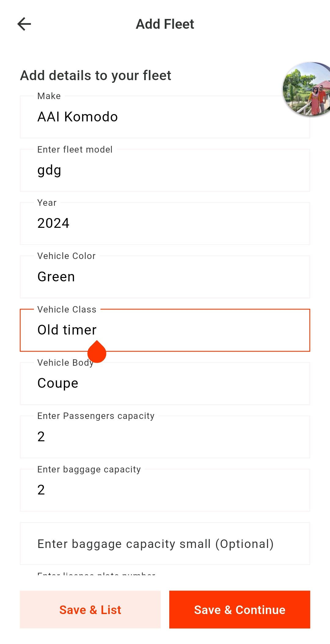The width and height of the screenshot is (330, 644).
Task: Focus the Passengers capacity input
Action: (x=165, y=437)
